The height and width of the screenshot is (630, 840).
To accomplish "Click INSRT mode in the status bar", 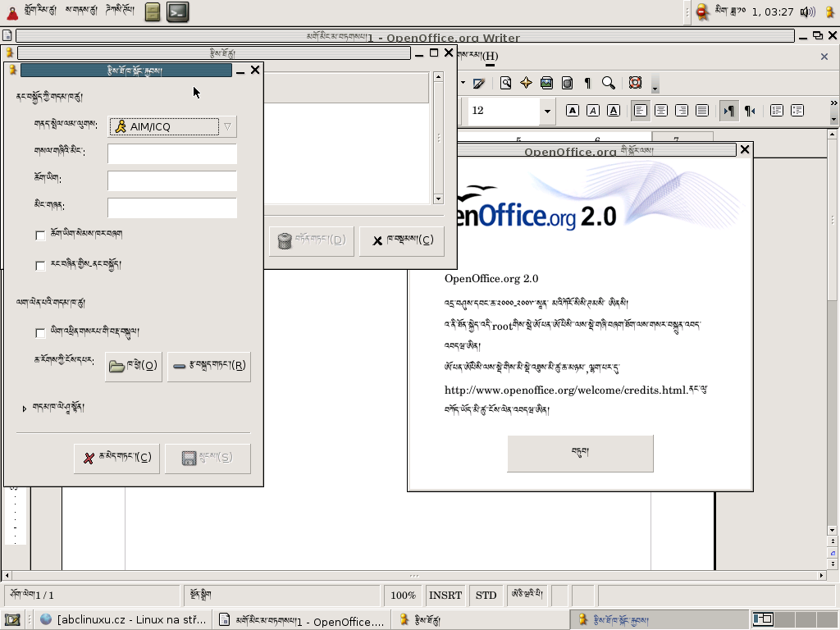I will coord(445,596).
